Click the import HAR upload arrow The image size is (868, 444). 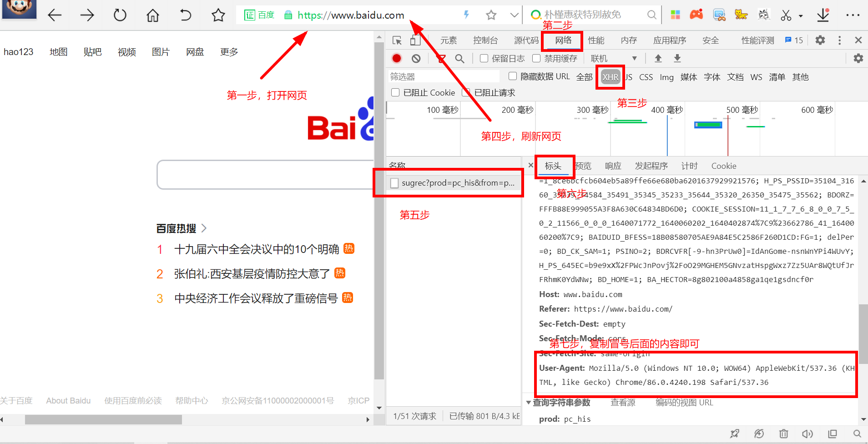658,58
